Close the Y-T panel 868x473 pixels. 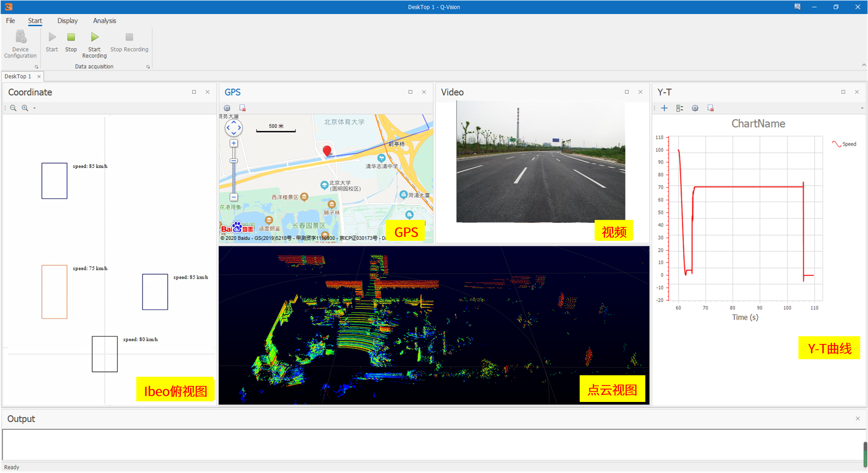point(857,92)
